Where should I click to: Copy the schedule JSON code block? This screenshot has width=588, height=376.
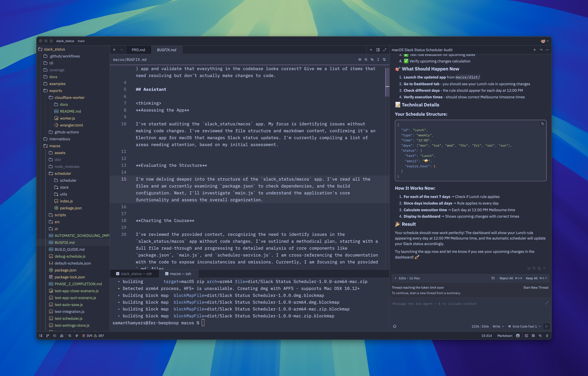[543, 124]
